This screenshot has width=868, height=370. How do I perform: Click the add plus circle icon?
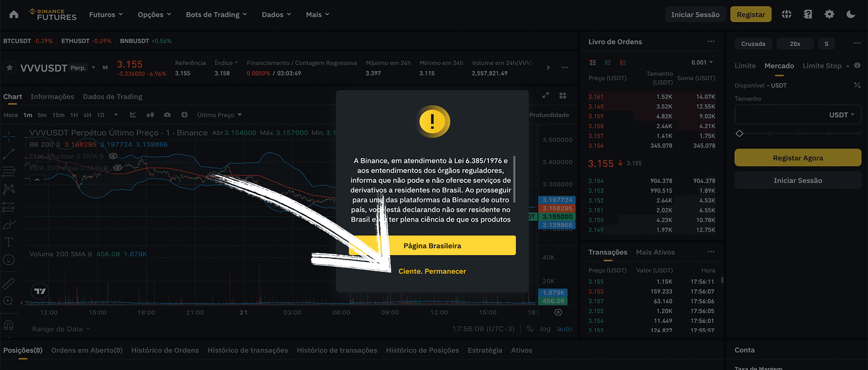184,115
